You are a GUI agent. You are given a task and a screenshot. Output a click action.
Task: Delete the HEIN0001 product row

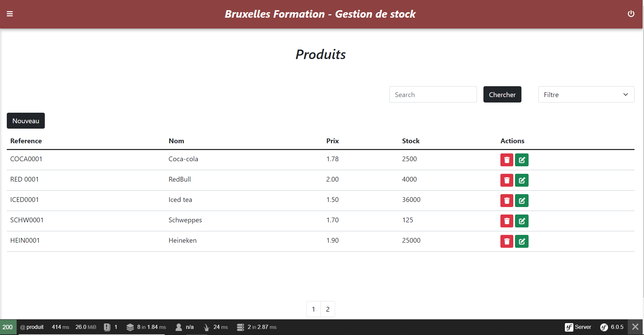pos(507,241)
